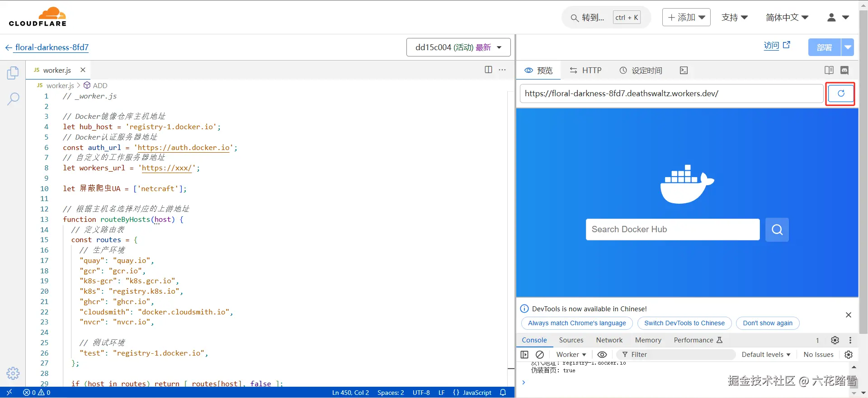Click the remote indicator icon in status bar
The height and width of the screenshot is (398, 868).
[9, 393]
